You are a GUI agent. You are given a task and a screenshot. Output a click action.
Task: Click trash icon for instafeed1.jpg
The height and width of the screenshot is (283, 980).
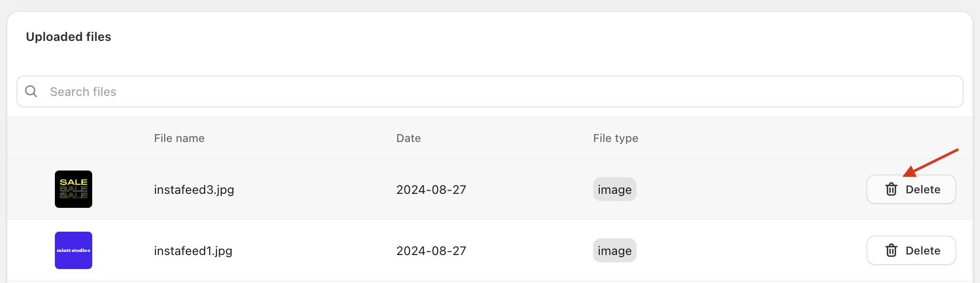coord(891,250)
